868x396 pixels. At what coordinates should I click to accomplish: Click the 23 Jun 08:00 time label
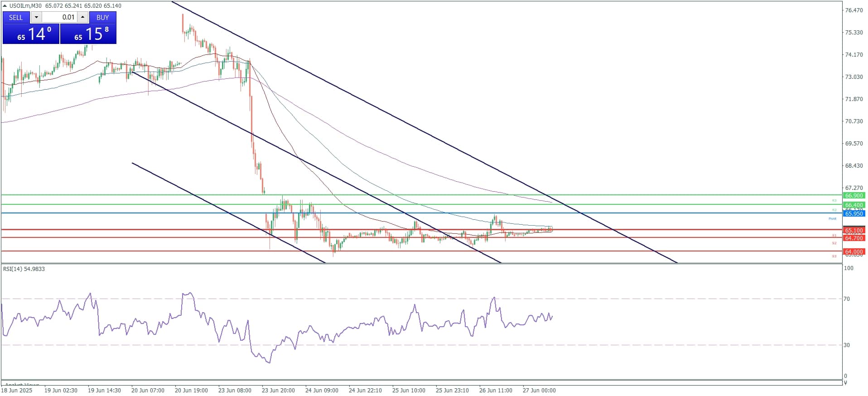pyautogui.click(x=235, y=391)
